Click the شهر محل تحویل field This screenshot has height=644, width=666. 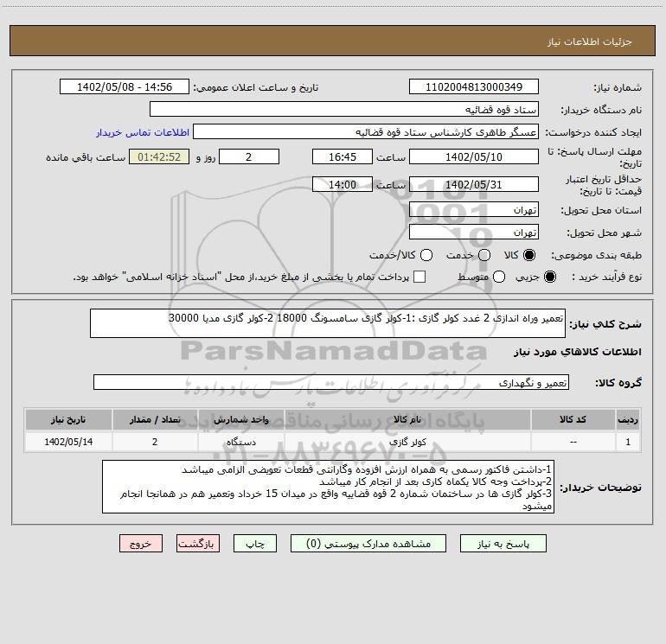pyautogui.click(x=474, y=232)
